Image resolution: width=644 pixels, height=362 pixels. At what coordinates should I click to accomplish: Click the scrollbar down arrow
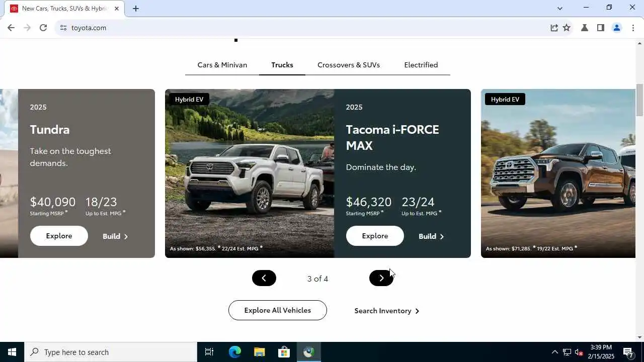point(639,337)
